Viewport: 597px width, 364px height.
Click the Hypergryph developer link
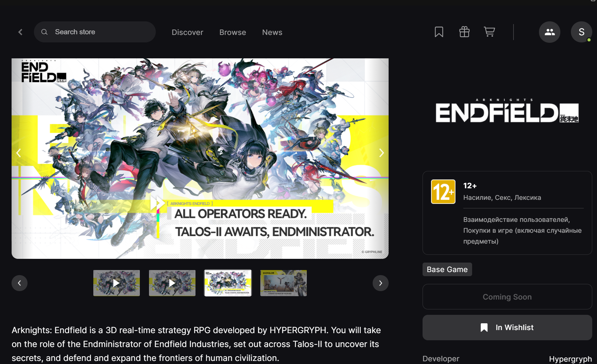point(570,359)
